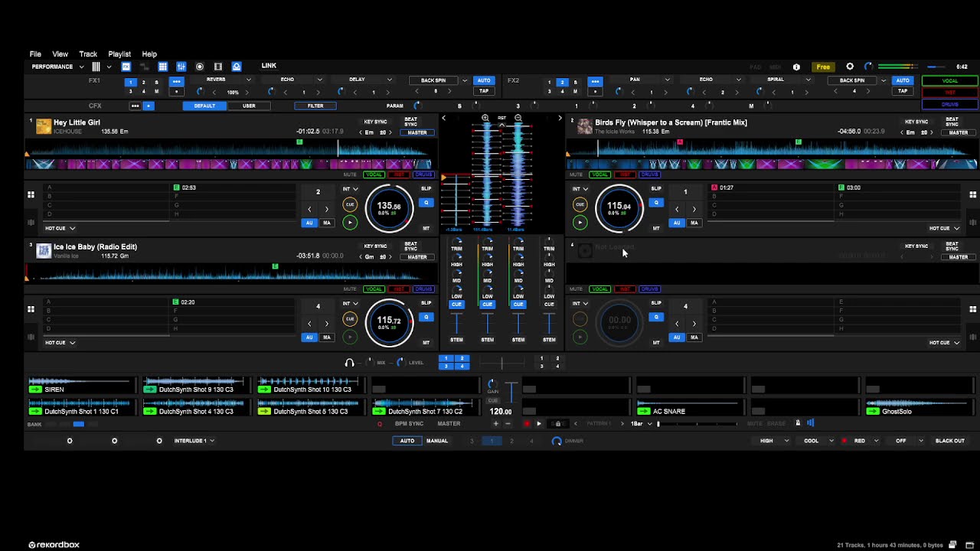980x551 pixels.
Task: Play deck 2 Birds Fly track
Action: (580, 223)
